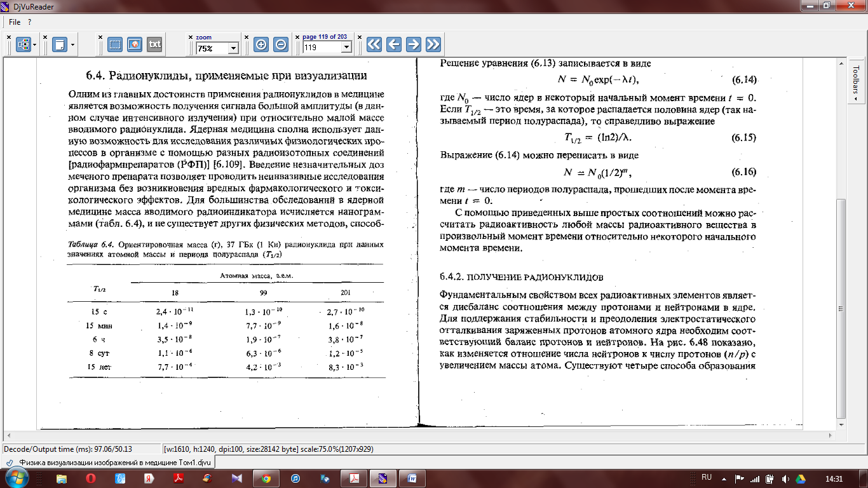Open the ? help menu
This screenshot has width=868, height=488.
[29, 22]
